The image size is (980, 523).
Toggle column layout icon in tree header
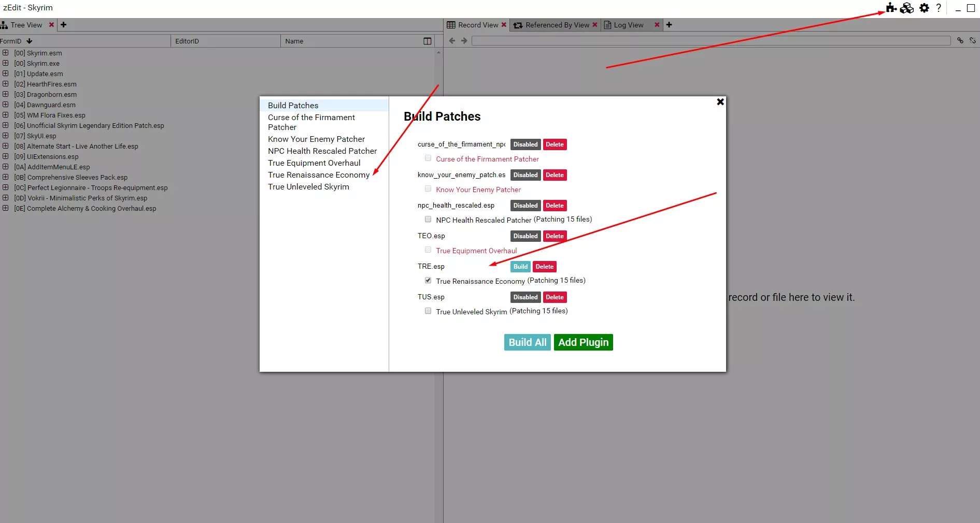428,41
